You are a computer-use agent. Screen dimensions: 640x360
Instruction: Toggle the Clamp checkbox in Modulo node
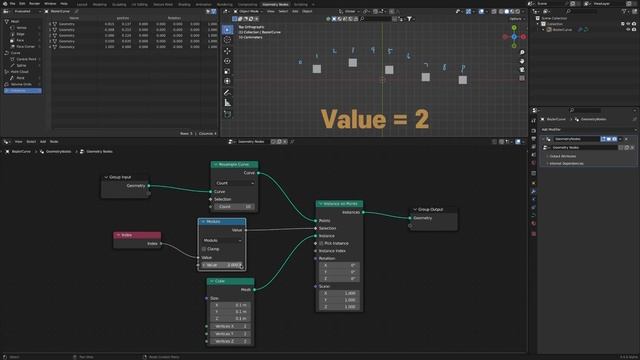pos(204,249)
